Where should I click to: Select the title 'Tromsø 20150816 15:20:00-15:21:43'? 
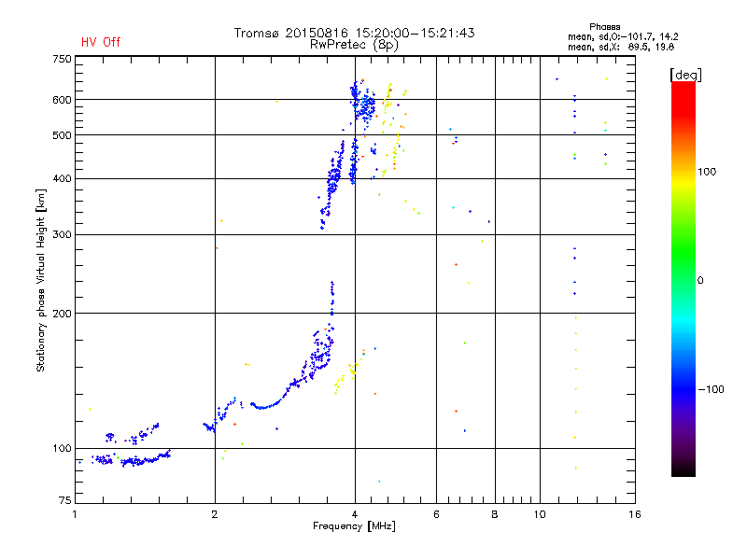click(354, 33)
